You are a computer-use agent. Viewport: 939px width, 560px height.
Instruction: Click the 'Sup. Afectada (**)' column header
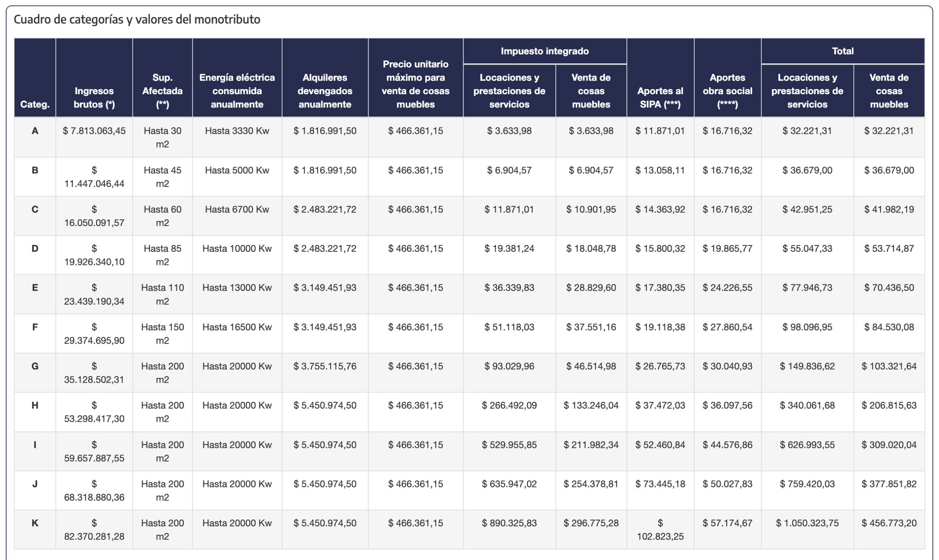tap(162, 91)
